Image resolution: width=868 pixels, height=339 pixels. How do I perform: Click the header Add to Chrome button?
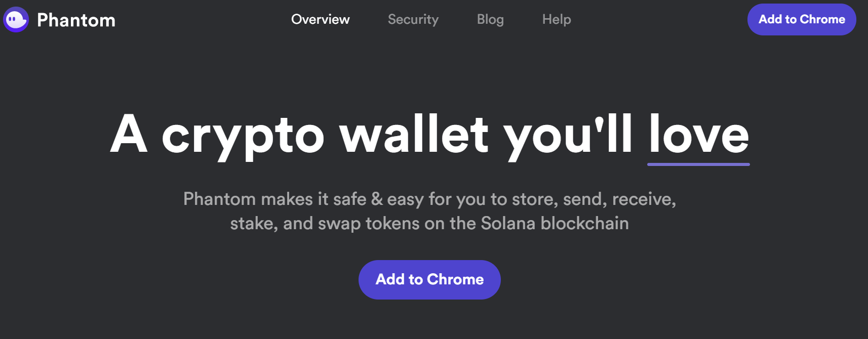tap(802, 19)
